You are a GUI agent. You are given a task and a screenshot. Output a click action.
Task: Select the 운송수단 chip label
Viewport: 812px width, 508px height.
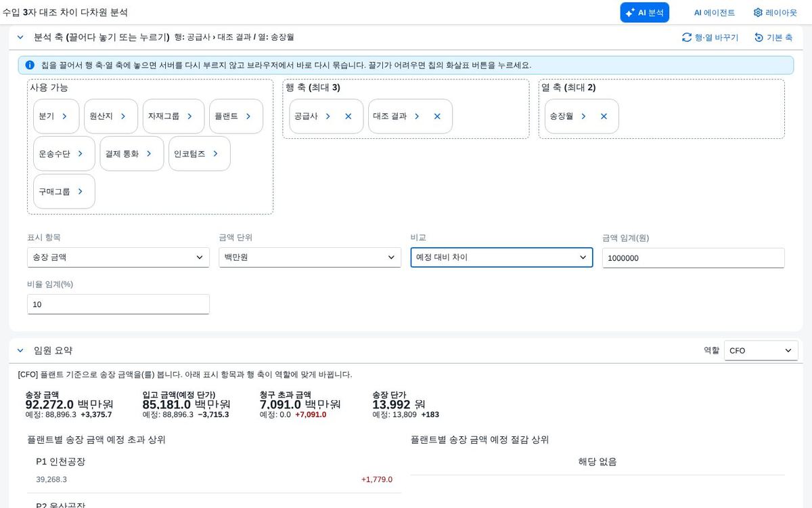pyautogui.click(x=55, y=154)
